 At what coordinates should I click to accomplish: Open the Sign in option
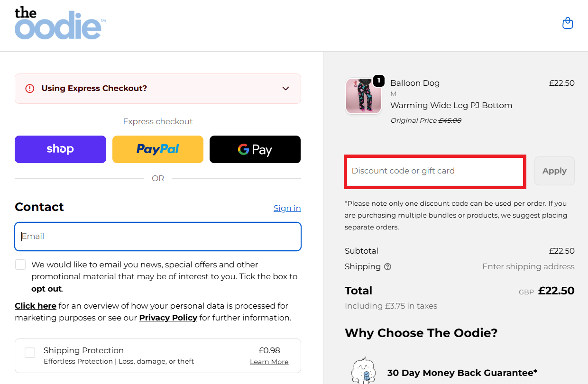click(287, 208)
